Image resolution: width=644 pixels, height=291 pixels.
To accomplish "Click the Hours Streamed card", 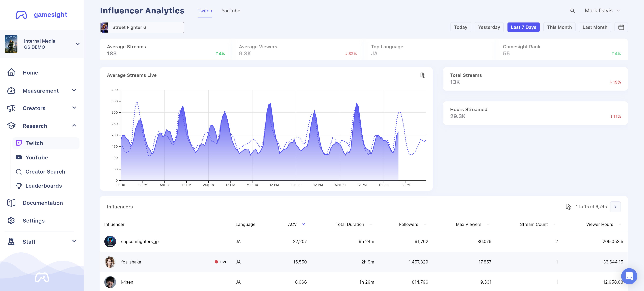I will click(x=535, y=113).
